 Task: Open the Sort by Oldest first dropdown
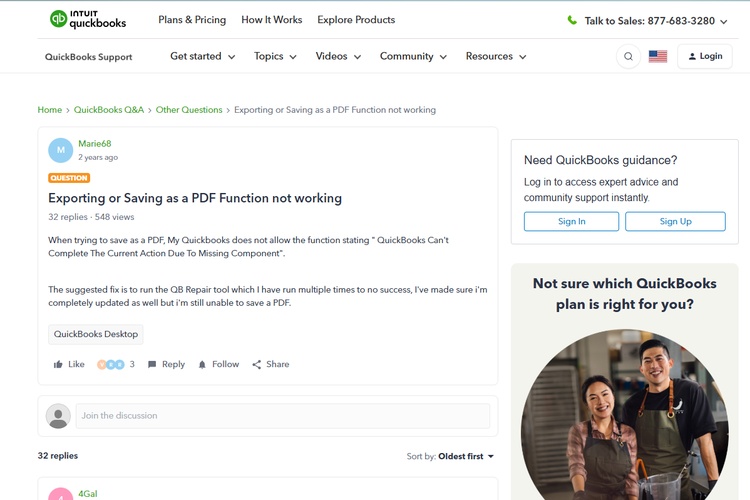coord(466,456)
